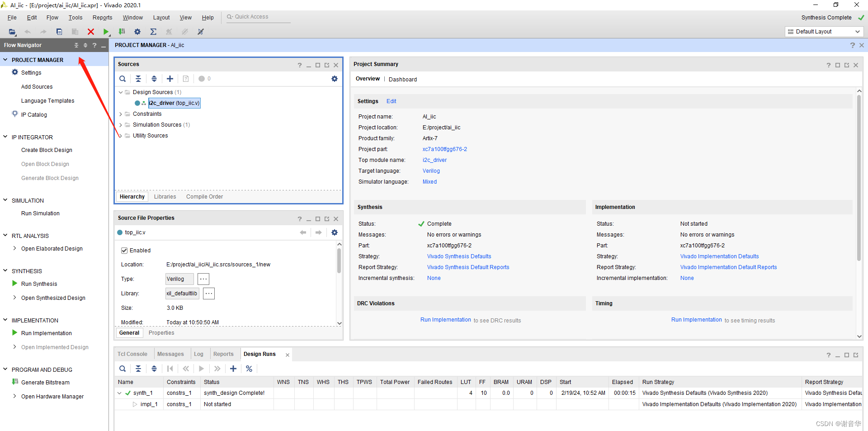Open the Tools menu
Screen dimensions: 868x431
pos(75,18)
